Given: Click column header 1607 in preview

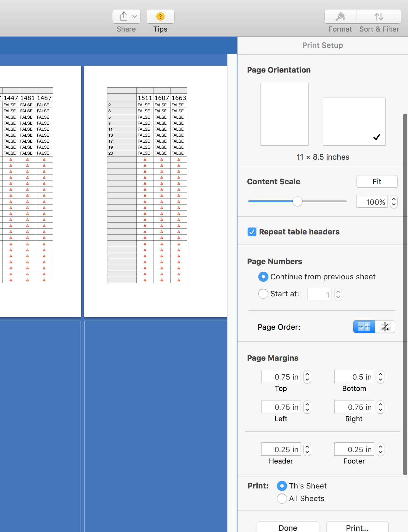Looking at the screenshot, I should click(x=162, y=98).
